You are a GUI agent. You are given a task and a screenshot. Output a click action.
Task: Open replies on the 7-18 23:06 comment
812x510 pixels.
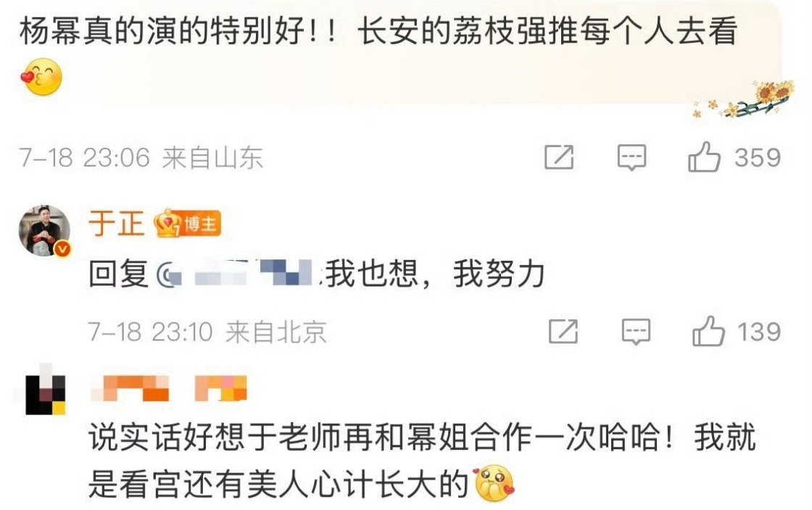[x=631, y=157]
